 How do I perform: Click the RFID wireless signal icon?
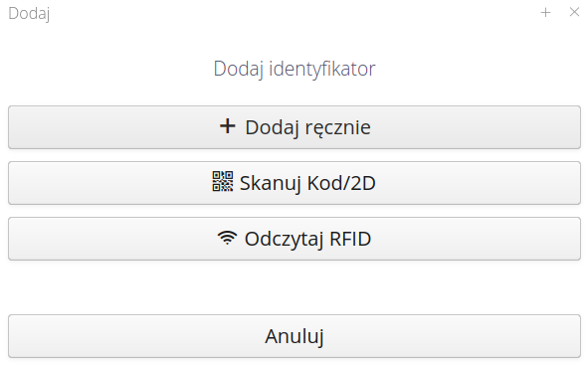point(227,238)
